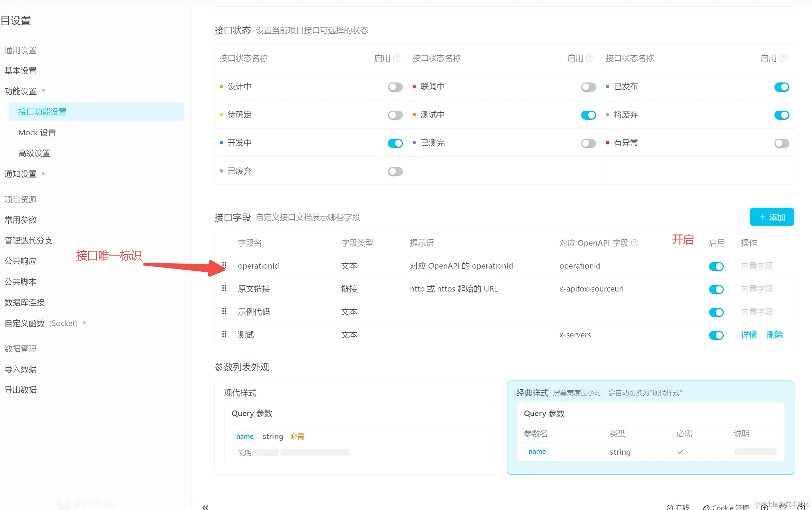This screenshot has width=812, height=510.
Task: Go to 高级设置 sidebar item
Action: (x=34, y=153)
